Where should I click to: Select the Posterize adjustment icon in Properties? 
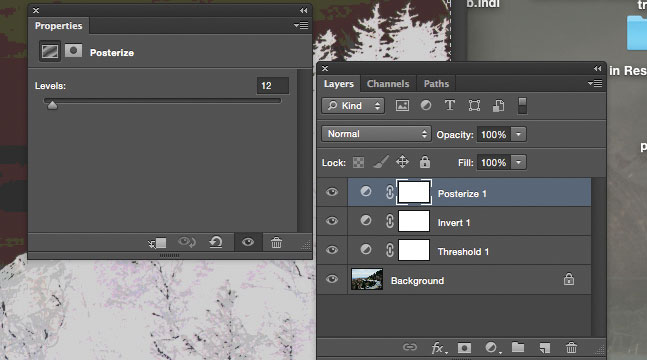tap(50, 51)
